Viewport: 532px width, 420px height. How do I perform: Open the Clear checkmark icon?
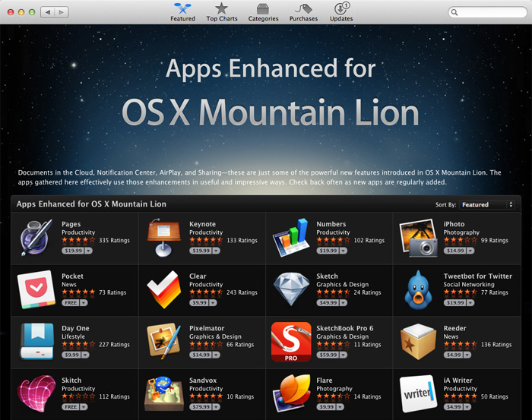click(x=164, y=289)
